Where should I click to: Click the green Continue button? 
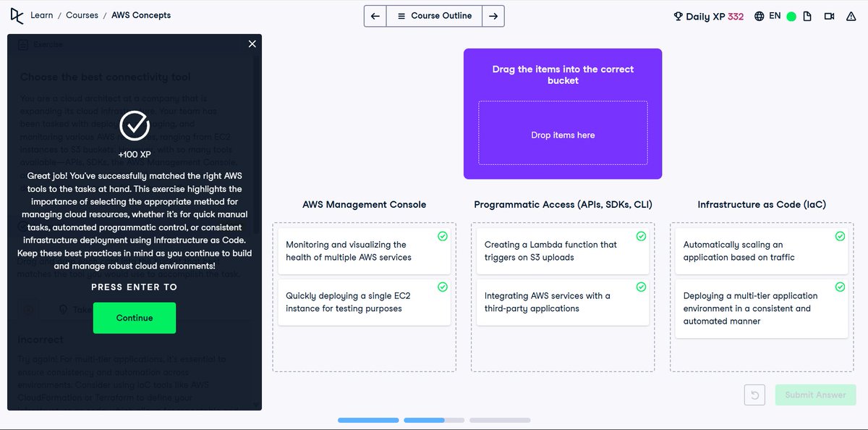tap(135, 318)
